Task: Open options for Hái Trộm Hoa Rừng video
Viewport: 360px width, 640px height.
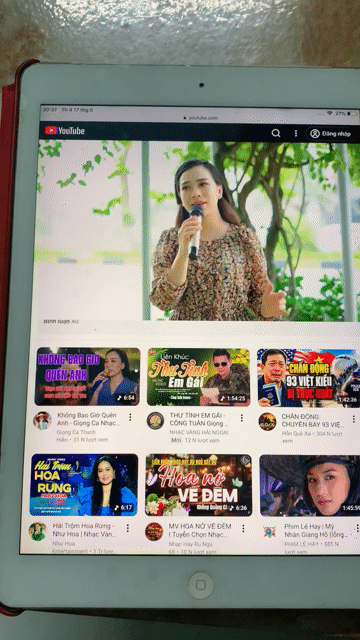Action: pyautogui.click(x=127, y=528)
